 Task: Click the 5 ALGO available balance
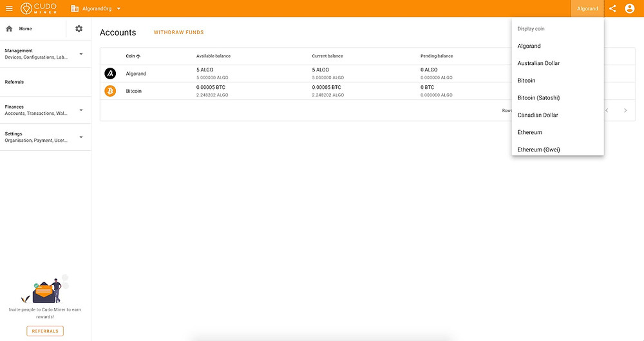[205, 70]
